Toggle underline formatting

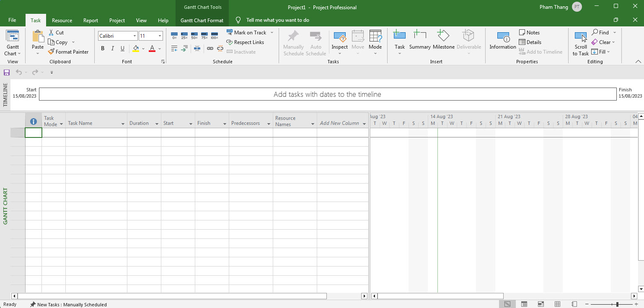(x=122, y=48)
